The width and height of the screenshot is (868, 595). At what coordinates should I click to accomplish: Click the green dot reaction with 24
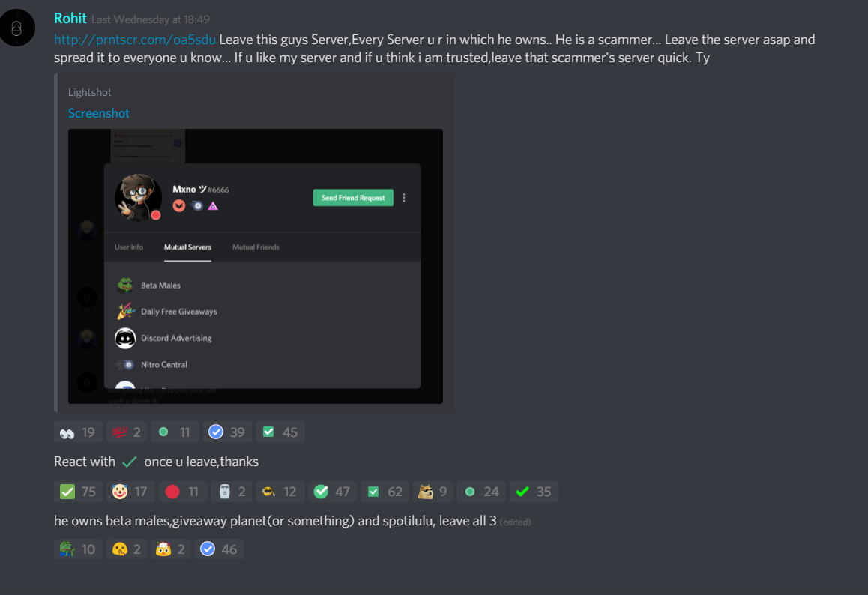481,492
